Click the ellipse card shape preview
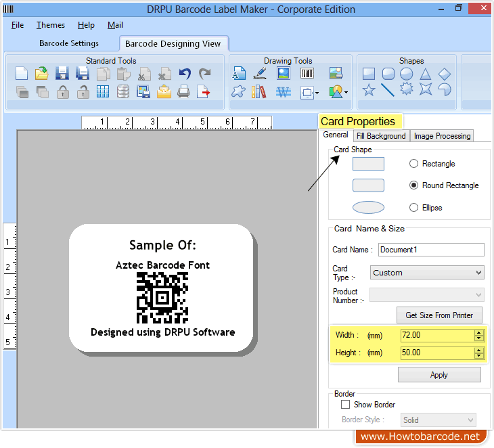Viewport: 494px width, 448px height. 368,207
